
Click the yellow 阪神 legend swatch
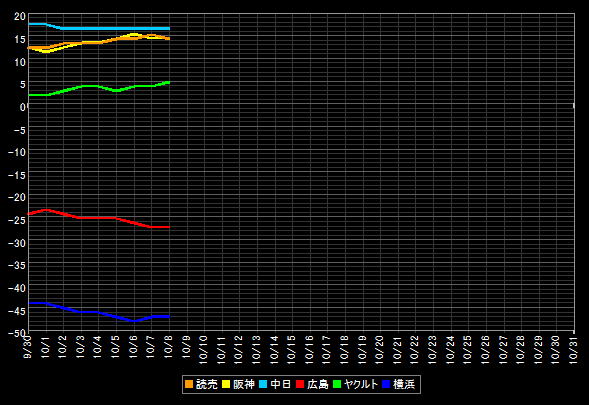pyautogui.click(x=226, y=384)
